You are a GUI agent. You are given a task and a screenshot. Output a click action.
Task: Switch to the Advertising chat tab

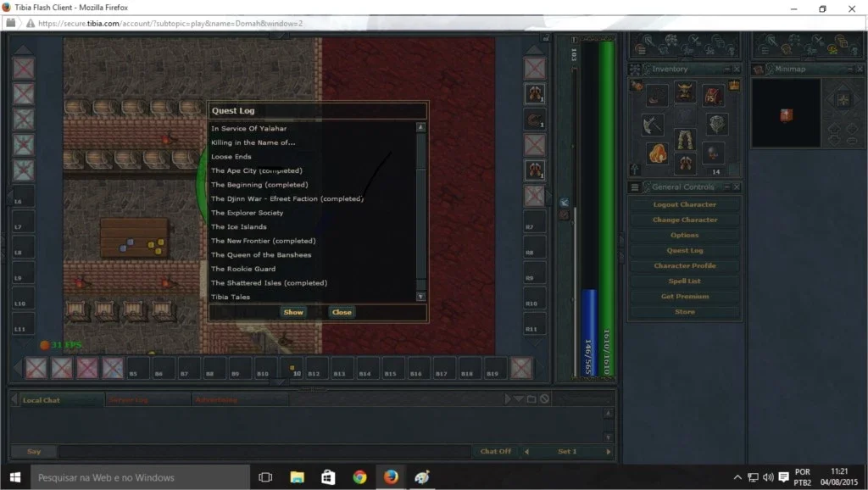(x=240, y=400)
